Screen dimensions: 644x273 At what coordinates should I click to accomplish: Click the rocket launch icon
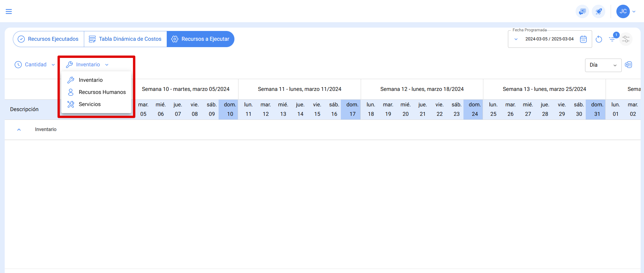[599, 11]
